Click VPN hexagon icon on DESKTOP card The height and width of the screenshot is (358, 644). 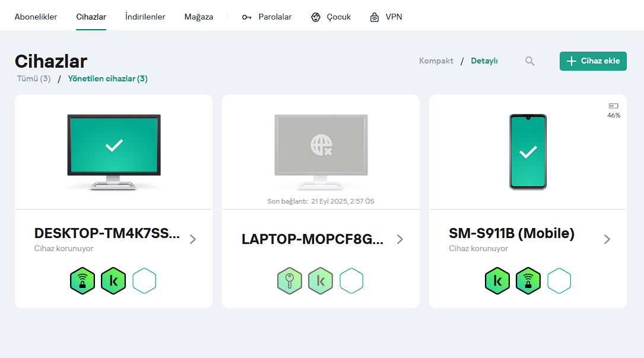coord(83,281)
